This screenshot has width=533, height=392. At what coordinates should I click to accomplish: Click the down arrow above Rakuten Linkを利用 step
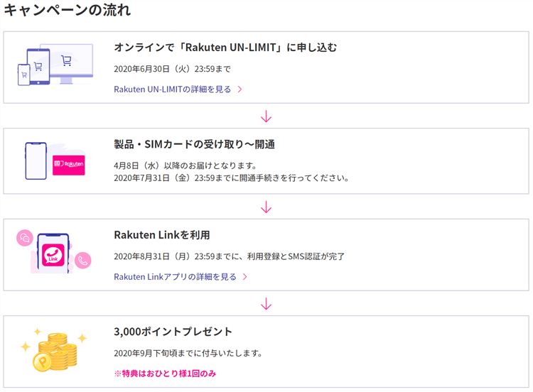[266, 207]
